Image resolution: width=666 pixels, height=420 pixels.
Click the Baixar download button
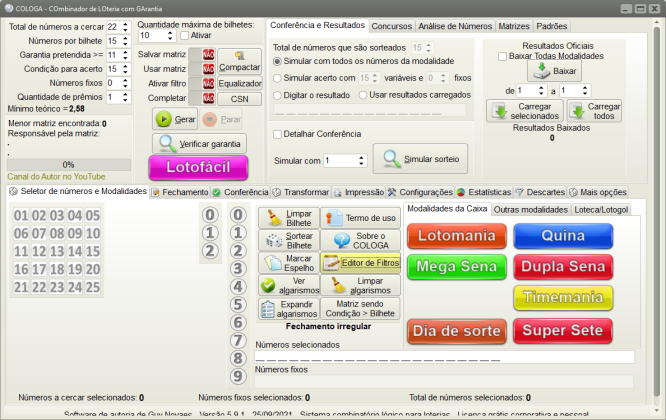[555, 71]
